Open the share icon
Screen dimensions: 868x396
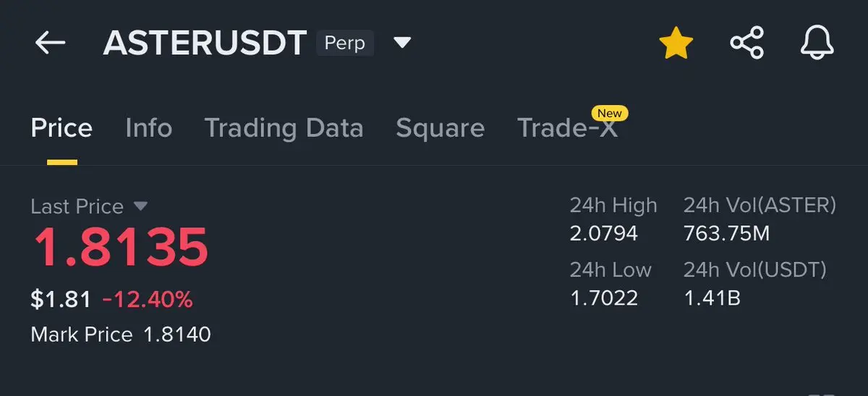point(747,43)
